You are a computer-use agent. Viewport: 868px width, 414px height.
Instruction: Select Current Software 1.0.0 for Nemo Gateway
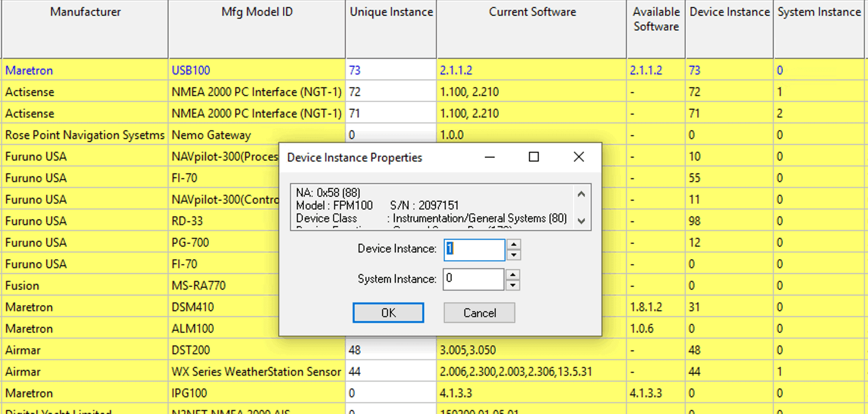[531, 135]
